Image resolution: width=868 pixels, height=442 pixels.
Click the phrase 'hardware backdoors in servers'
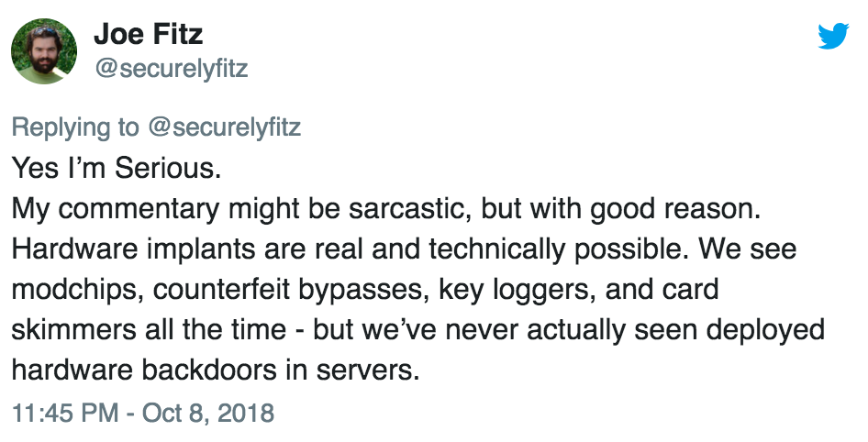pos(216,370)
